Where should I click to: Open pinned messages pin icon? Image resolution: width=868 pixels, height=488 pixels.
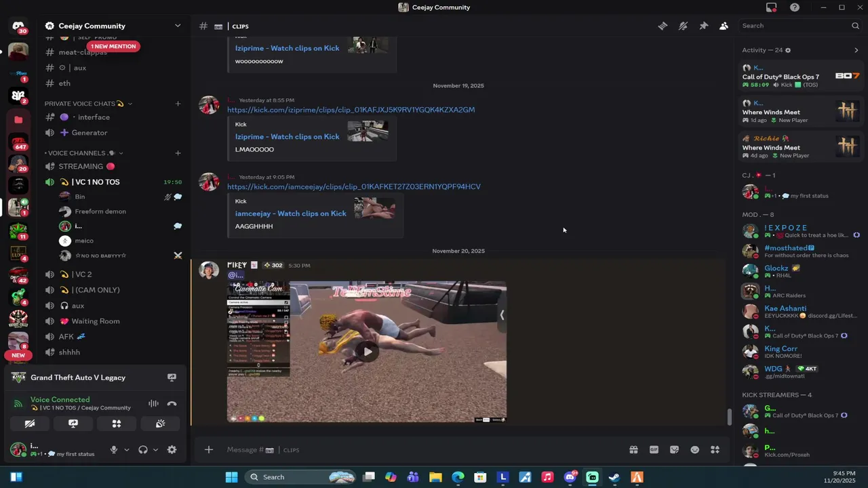(x=703, y=26)
